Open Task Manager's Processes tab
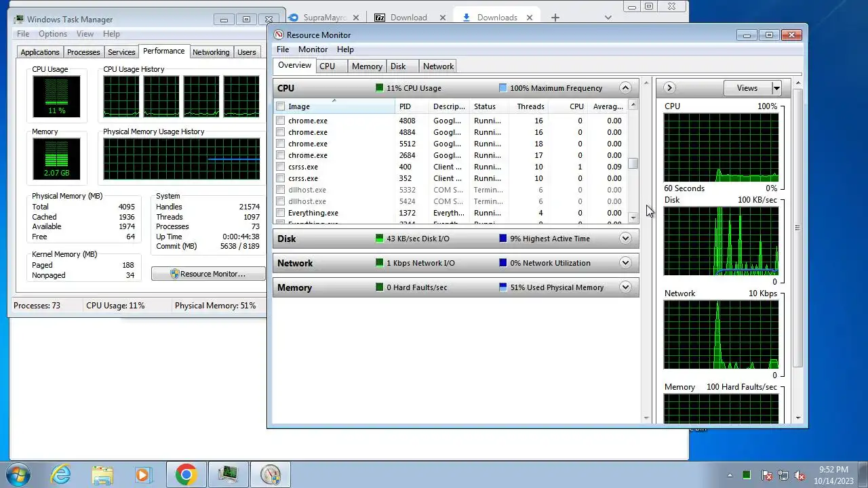Screen dimensions: 868x488 tap(83, 52)
